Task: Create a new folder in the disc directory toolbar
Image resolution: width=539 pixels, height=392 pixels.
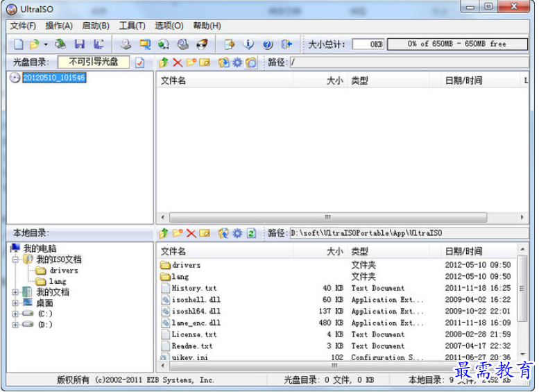Action: [x=191, y=62]
